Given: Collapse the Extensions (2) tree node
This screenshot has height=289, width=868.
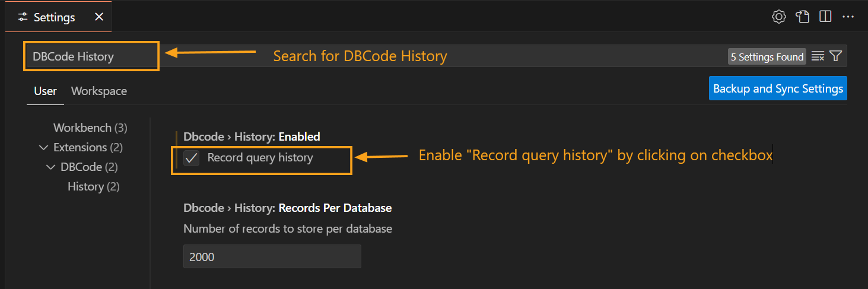Looking at the screenshot, I should (43, 147).
